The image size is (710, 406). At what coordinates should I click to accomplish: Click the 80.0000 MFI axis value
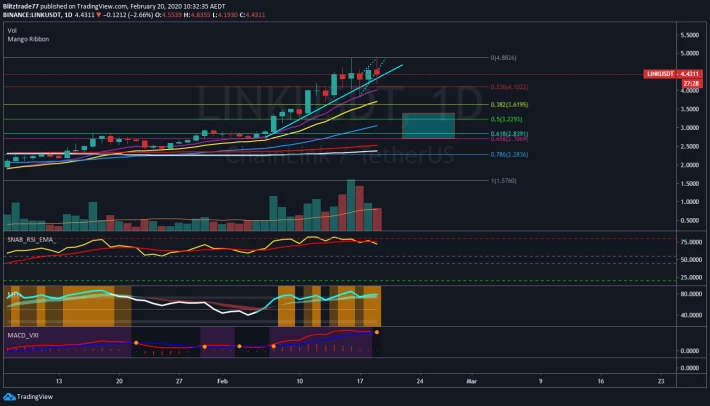[691, 294]
